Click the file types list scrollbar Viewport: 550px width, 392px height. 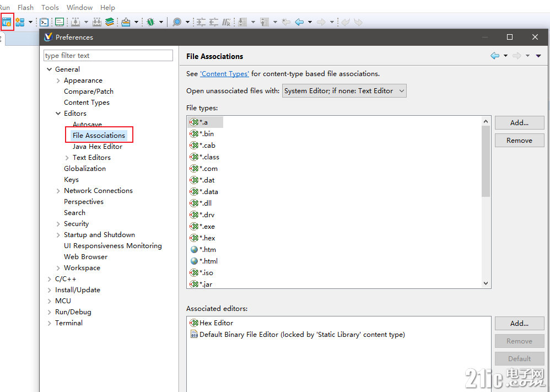point(486,162)
